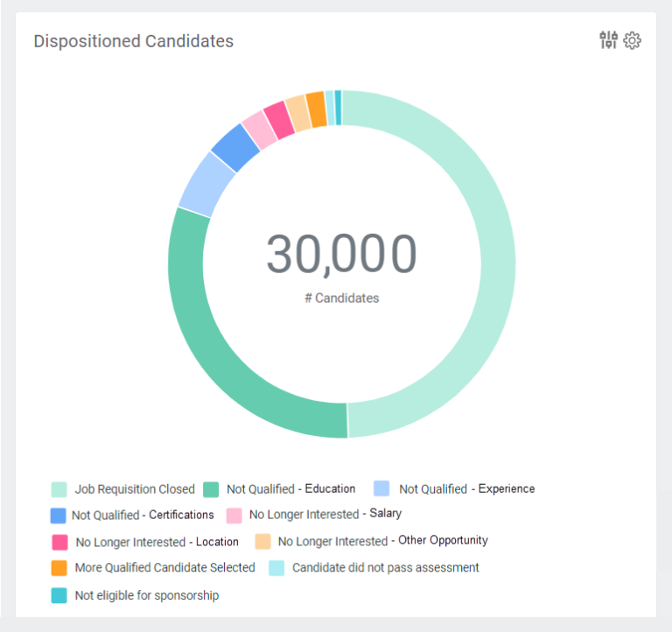672x632 pixels.
Task: Toggle Not eligible for sponsorship swatch
Action: 59,596
